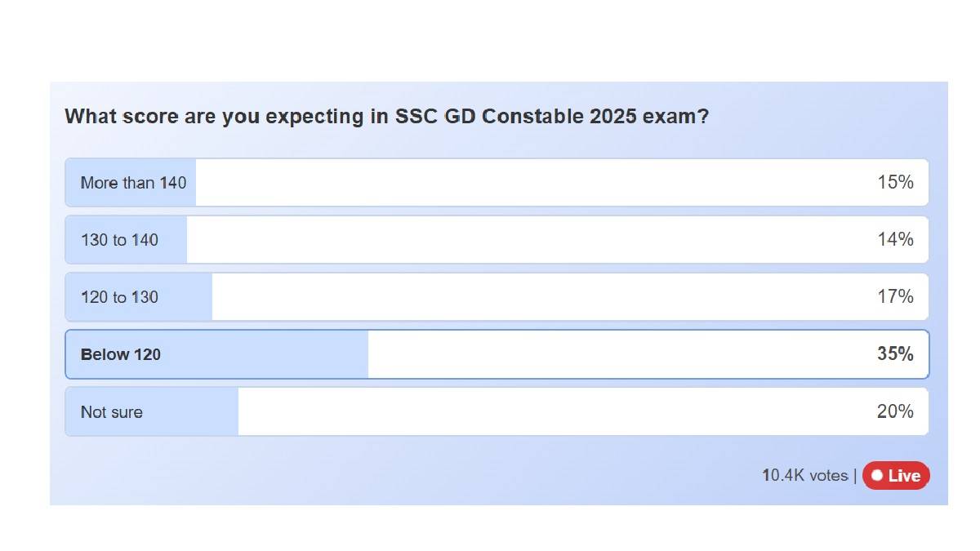
Task: Pick the "120 to 130" poll option
Action: (x=119, y=297)
